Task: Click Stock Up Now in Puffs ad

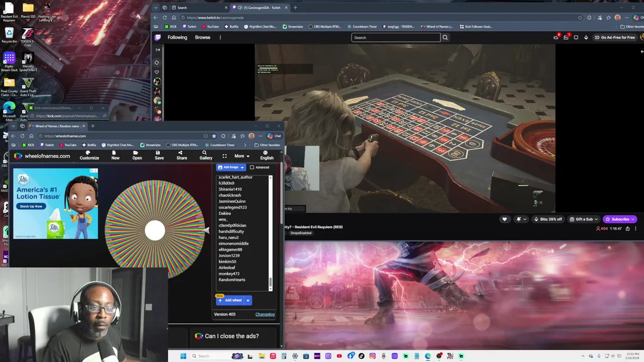Action: pyautogui.click(x=31, y=206)
